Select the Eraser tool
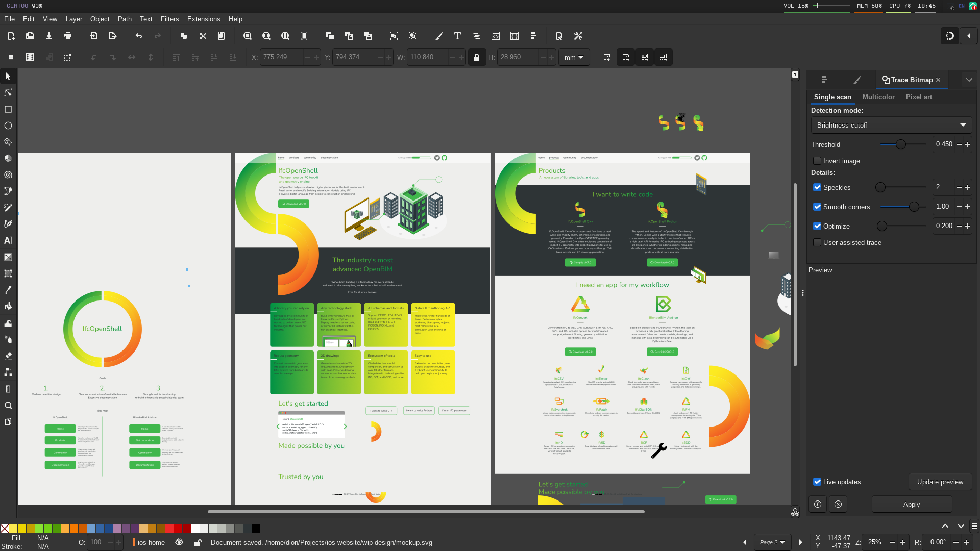Viewport: 980px width, 551px height. pos(8,356)
